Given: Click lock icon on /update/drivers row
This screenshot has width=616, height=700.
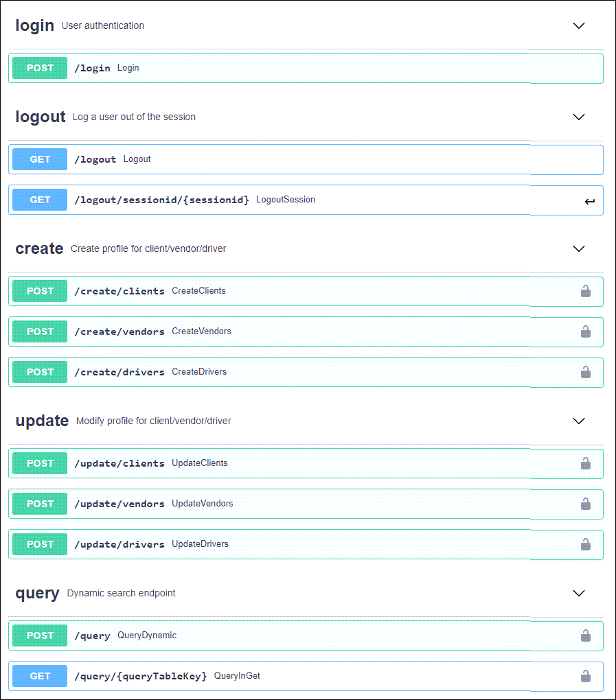Looking at the screenshot, I should point(586,544).
